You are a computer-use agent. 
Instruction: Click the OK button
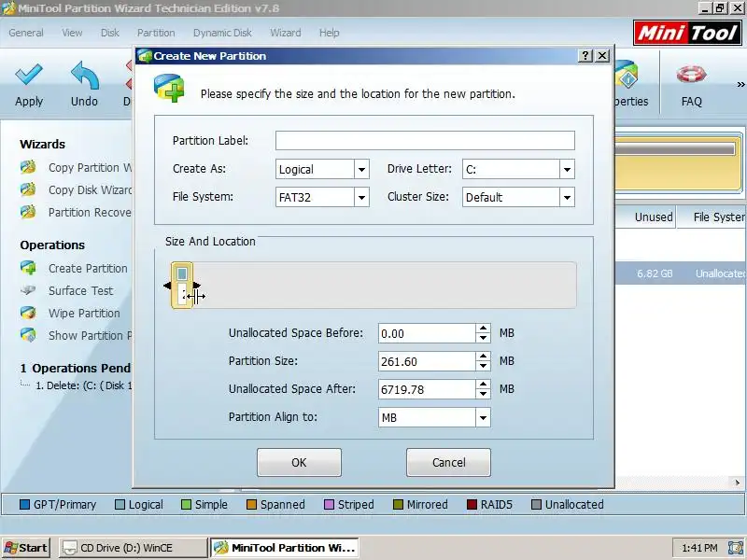(299, 462)
